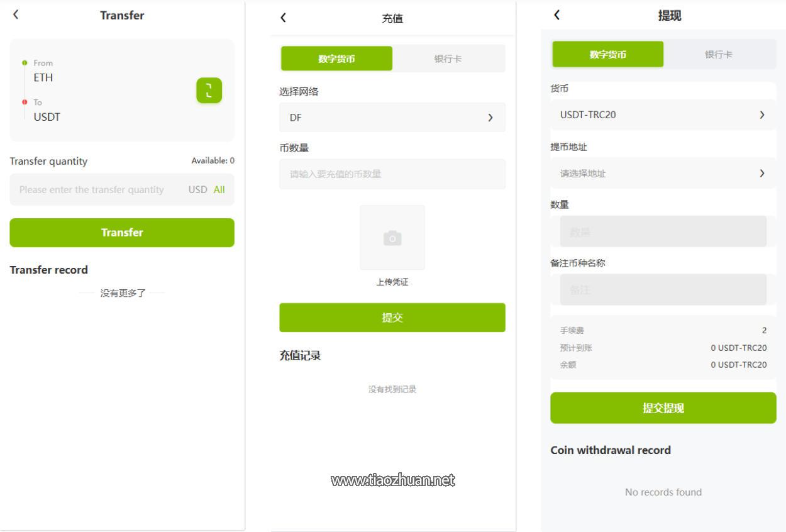Click the 备注 coin name remark field
This screenshot has width=786, height=532.
pyautogui.click(x=663, y=290)
